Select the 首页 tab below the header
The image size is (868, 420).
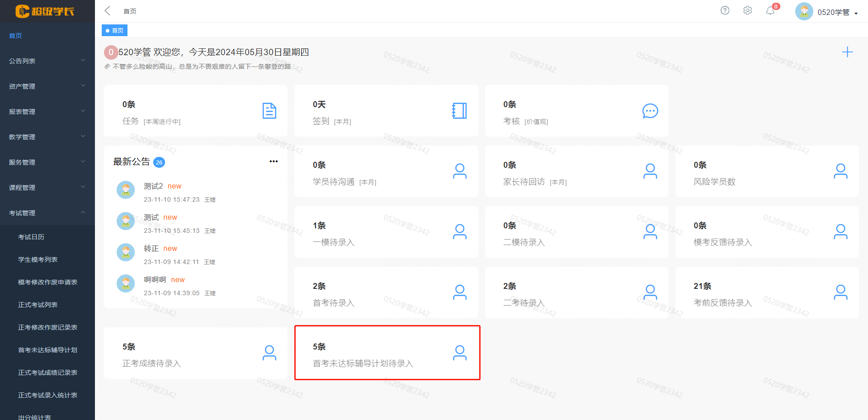point(115,30)
